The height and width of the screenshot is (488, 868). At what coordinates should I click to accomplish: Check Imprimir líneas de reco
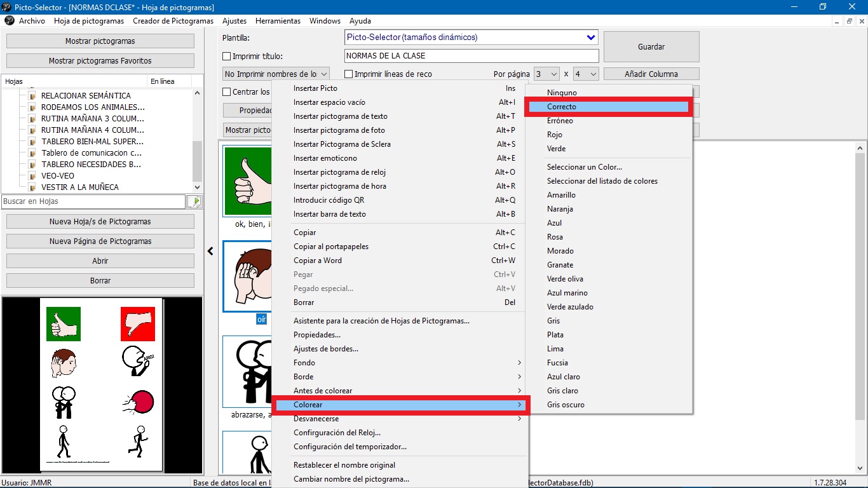coord(348,74)
